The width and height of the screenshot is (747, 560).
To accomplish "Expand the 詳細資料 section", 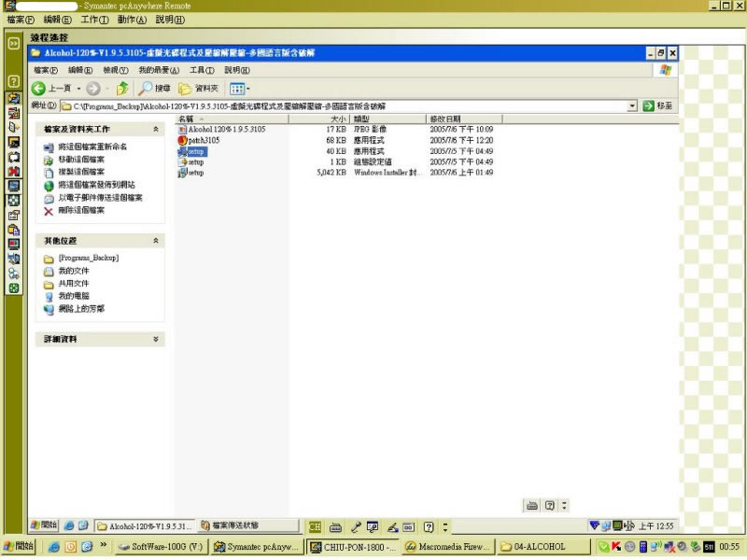I will click(x=156, y=339).
